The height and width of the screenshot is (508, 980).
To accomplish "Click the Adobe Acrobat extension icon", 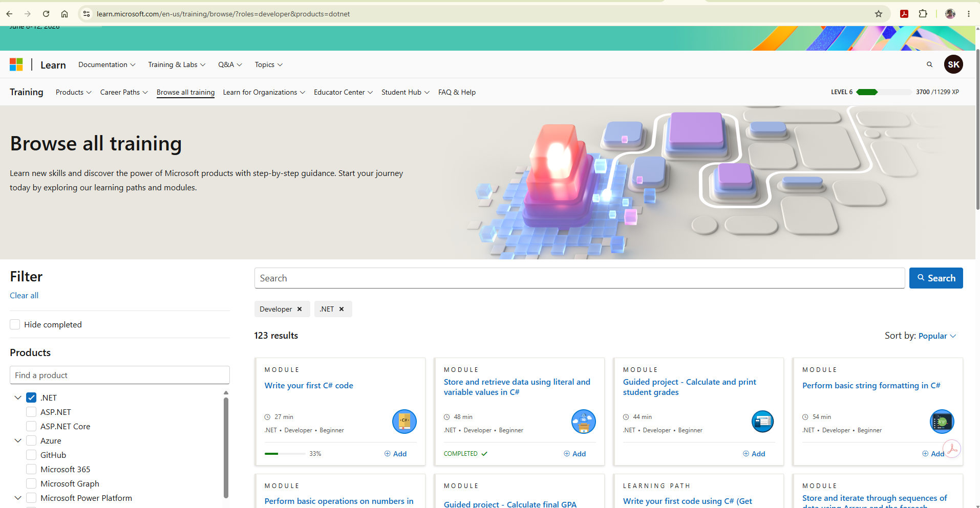I will tap(904, 14).
